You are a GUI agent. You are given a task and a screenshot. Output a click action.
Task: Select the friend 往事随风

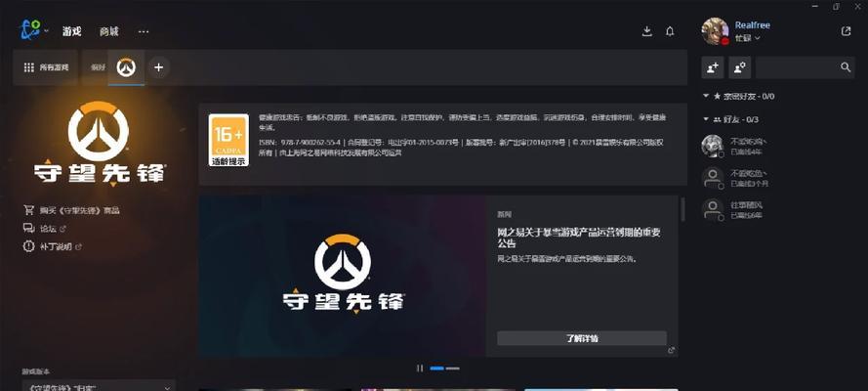coord(780,210)
